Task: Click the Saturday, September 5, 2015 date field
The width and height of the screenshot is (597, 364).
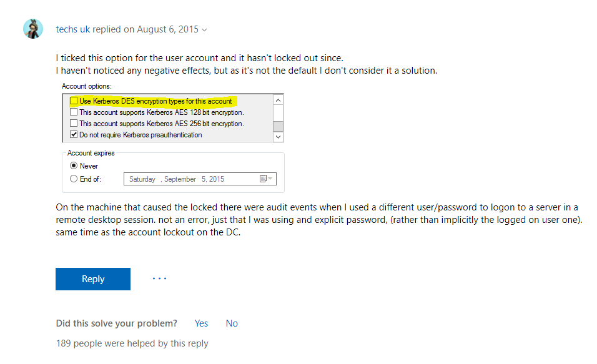Action: pyautogui.click(x=200, y=179)
